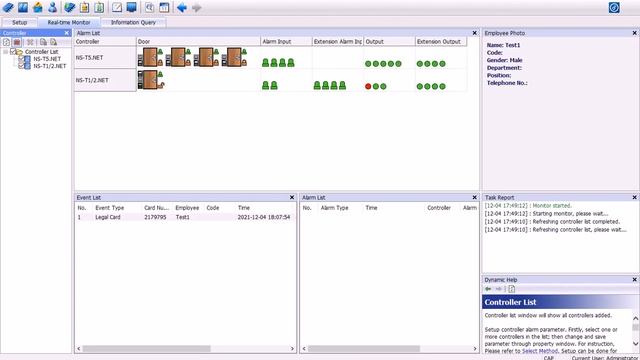Click the first alarm input indicator of NS-T5.NET

[x=265, y=62]
